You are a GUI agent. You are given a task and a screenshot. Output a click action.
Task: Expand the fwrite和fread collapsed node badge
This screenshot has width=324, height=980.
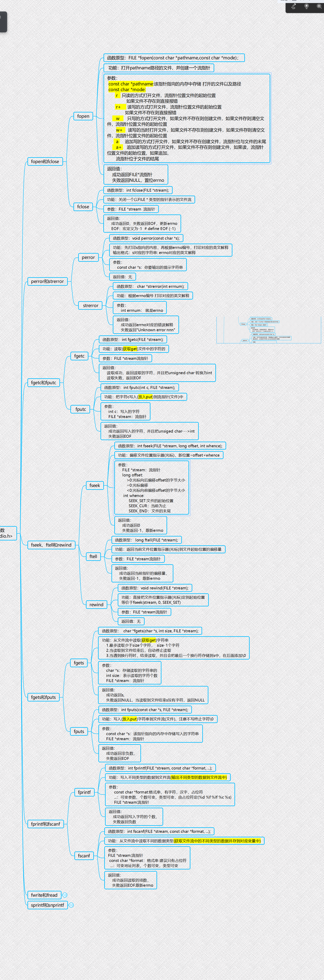click(65, 895)
